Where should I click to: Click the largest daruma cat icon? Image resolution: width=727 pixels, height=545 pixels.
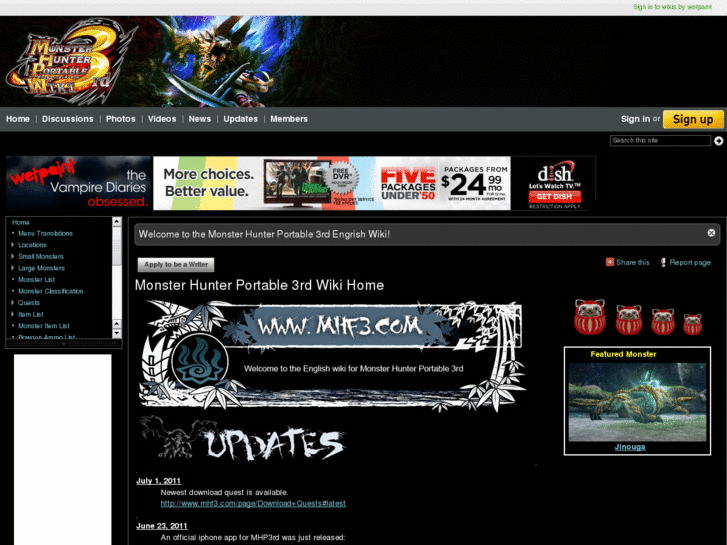point(590,317)
